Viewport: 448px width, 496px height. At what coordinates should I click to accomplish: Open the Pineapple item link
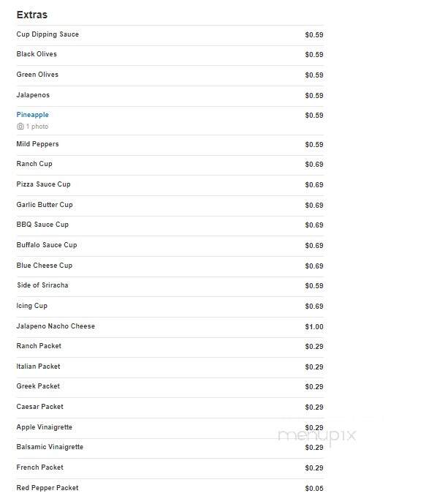33,115
